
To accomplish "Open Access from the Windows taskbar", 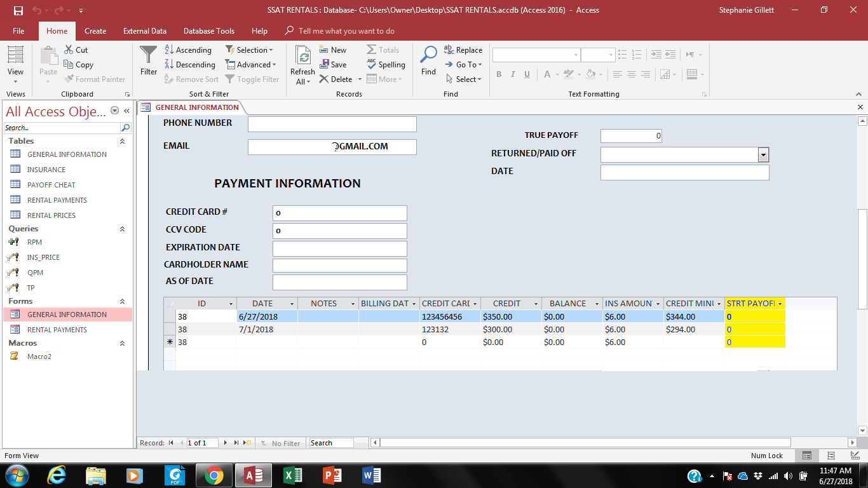I will pyautogui.click(x=254, y=475).
